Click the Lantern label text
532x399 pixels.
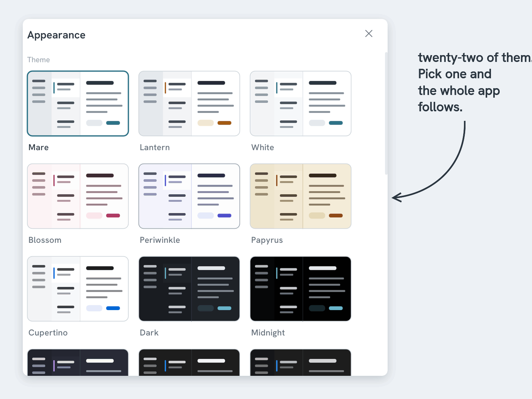(155, 147)
